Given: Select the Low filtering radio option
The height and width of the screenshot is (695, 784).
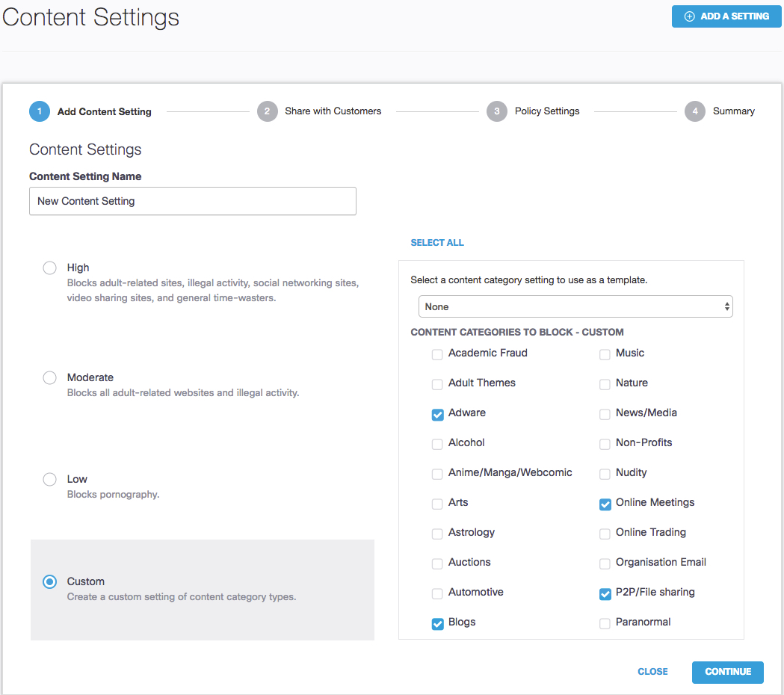Looking at the screenshot, I should (50, 479).
